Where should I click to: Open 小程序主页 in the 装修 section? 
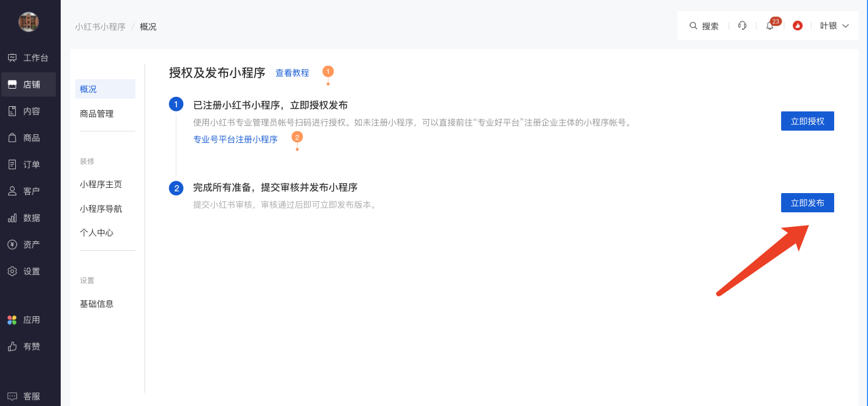tap(101, 184)
